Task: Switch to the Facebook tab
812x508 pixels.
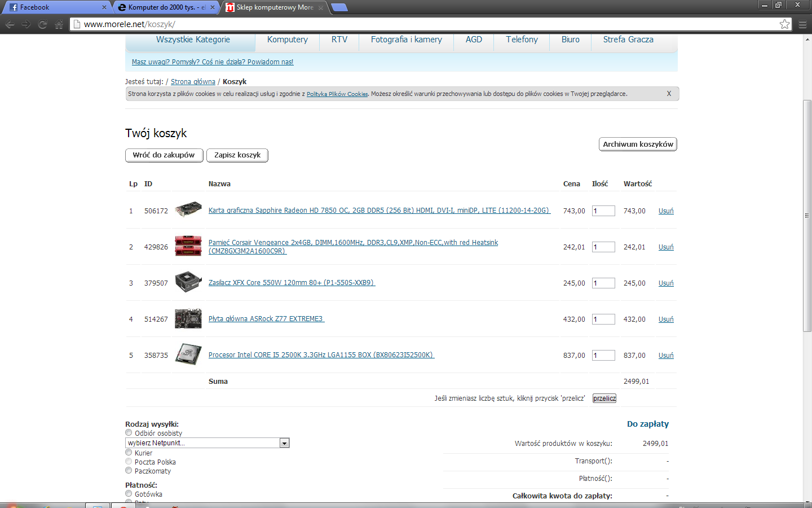Action: pyautogui.click(x=55, y=7)
